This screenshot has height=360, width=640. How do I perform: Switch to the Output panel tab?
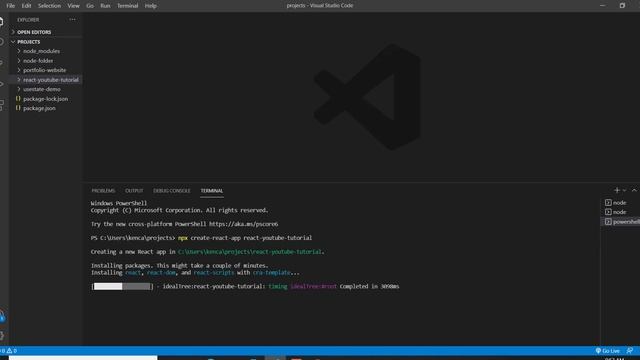pyautogui.click(x=134, y=191)
